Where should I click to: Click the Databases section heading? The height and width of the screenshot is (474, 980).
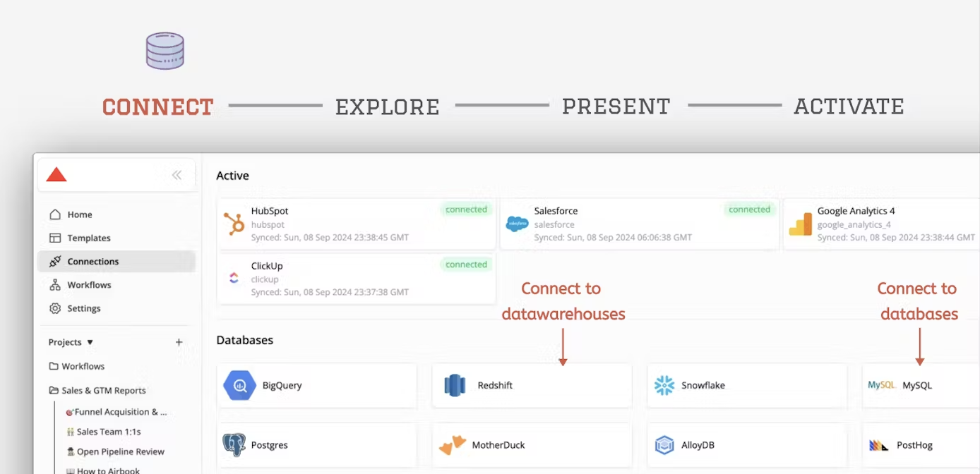[x=245, y=340]
